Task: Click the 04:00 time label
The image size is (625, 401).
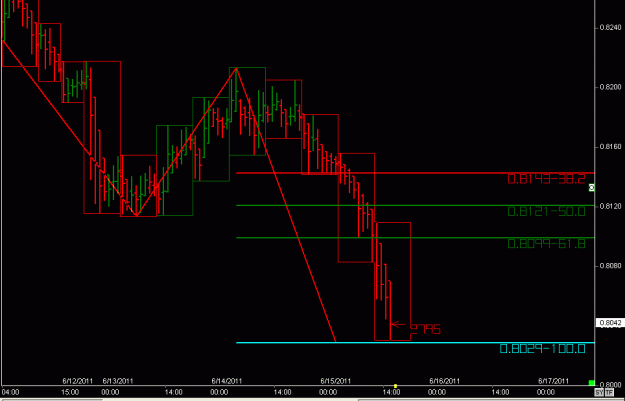Action: tap(8, 393)
